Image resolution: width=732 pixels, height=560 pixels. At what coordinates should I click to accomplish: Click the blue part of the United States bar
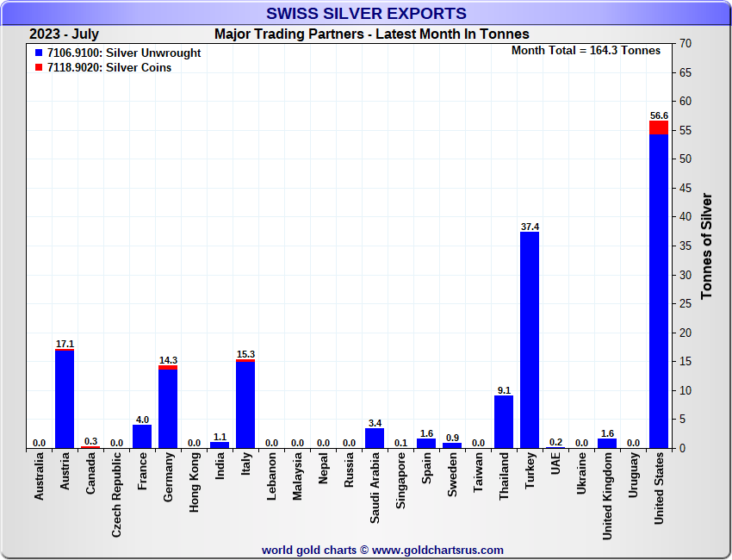pyautogui.click(x=659, y=291)
